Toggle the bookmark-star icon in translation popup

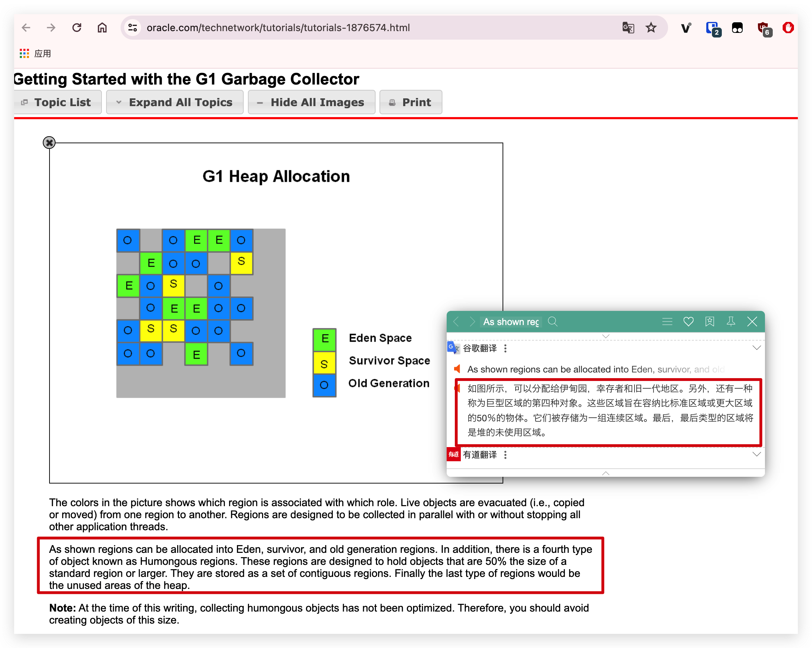click(709, 322)
